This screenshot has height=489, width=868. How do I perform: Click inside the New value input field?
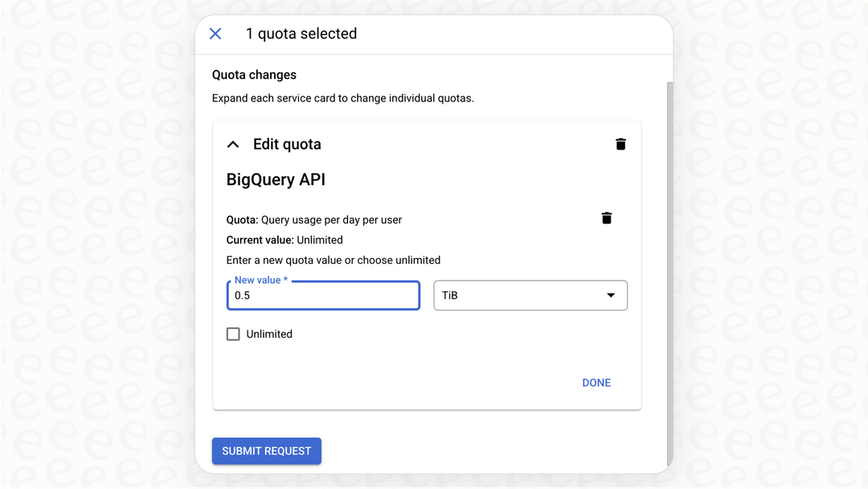tap(323, 295)
